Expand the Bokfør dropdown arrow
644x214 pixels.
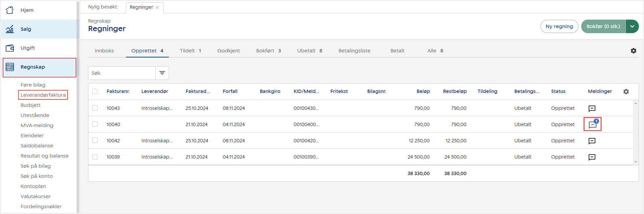click(632, 26)
